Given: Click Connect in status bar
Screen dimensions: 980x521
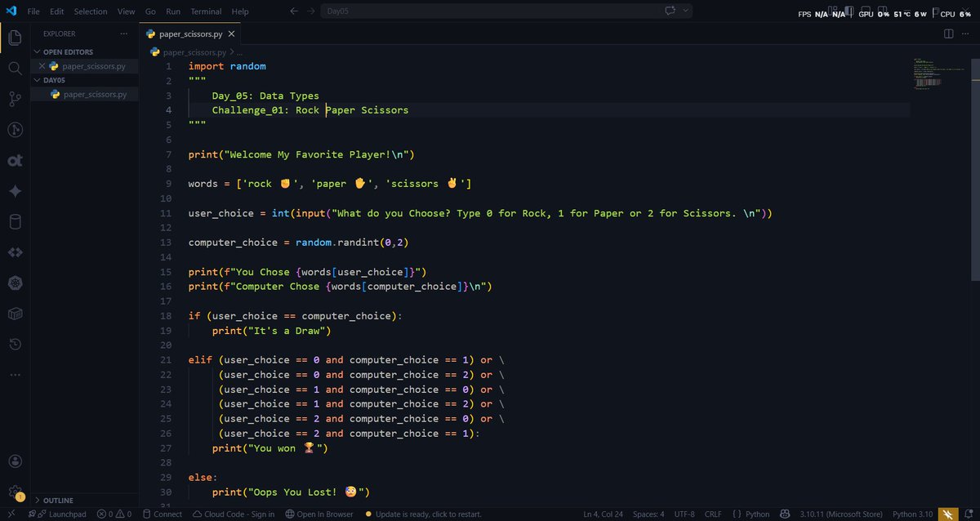Looking at the screenshot, I should (163, 514).
